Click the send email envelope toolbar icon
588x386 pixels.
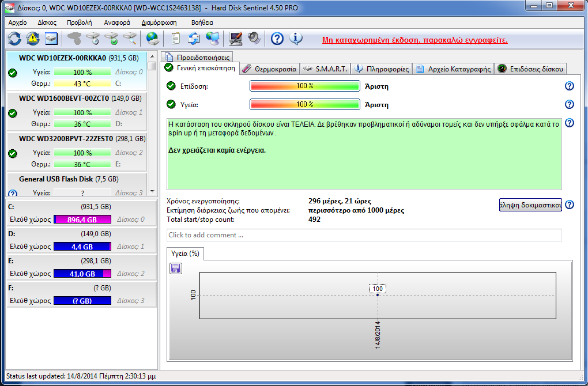(x=194, y=38)
